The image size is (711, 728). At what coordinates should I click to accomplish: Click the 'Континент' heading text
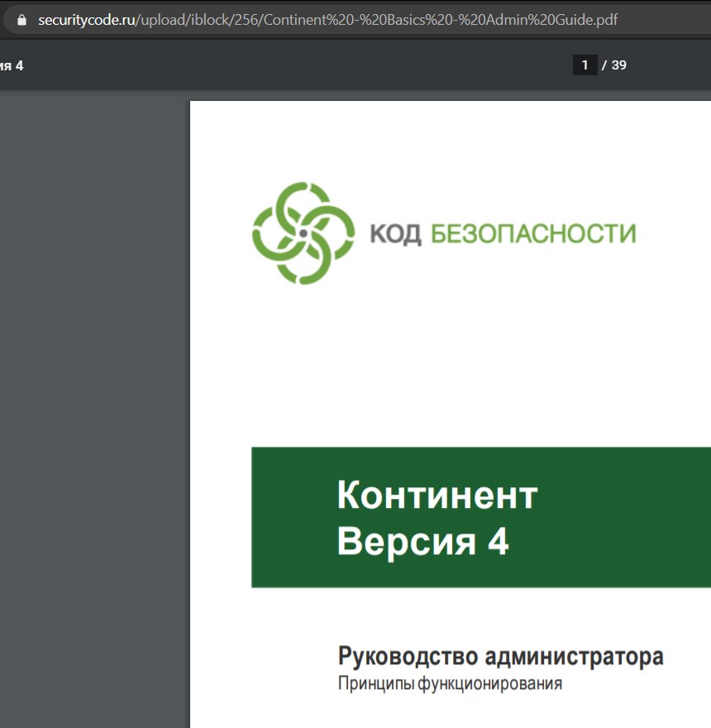click(437, 496)
